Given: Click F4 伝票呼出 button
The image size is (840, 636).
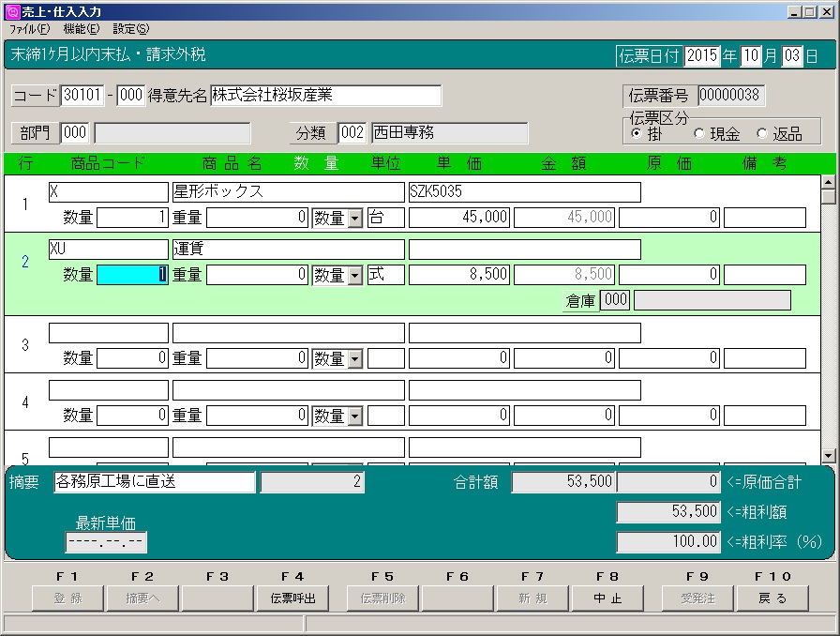Looking at the screenshot, I should tap(292, 598).
